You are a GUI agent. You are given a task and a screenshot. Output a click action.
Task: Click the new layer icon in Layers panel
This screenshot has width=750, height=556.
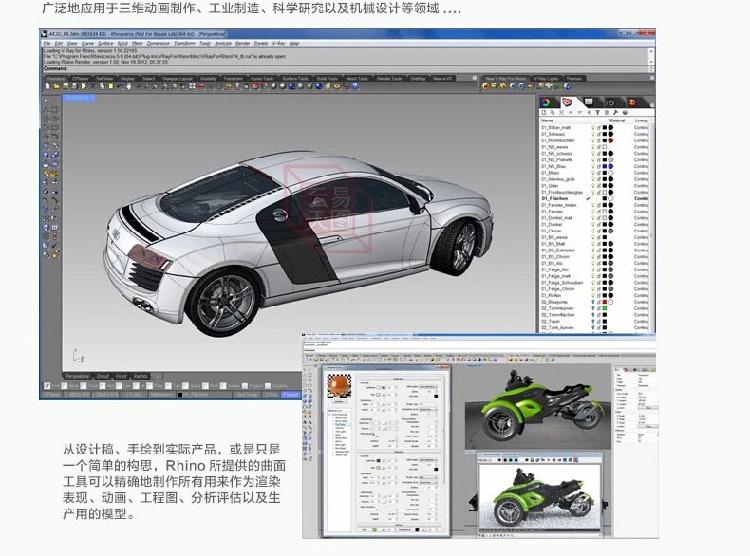coord(544,112)
